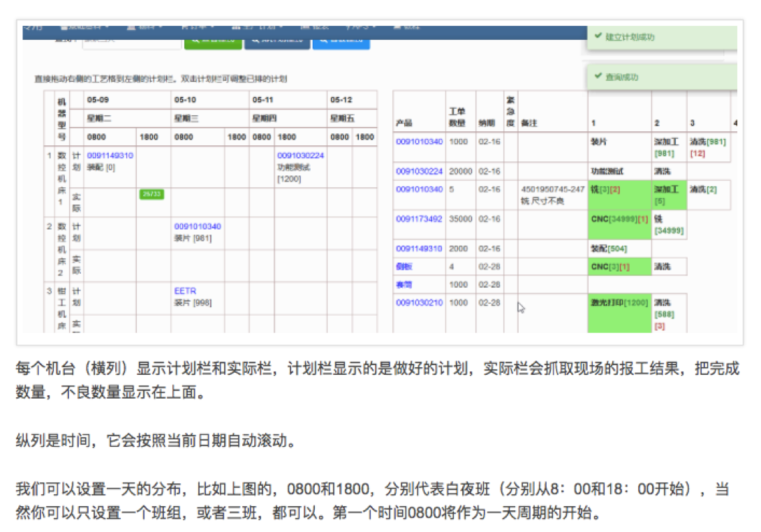Select the 装配[504] process cell
The height and width of the screenshot is (532, 761).
point(609,249)
